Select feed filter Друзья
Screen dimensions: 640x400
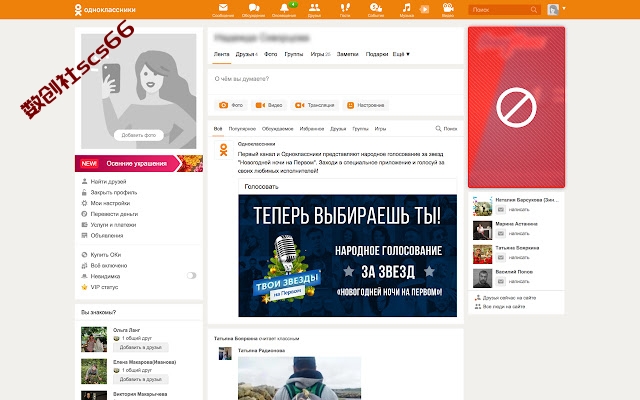click(338, 129)
